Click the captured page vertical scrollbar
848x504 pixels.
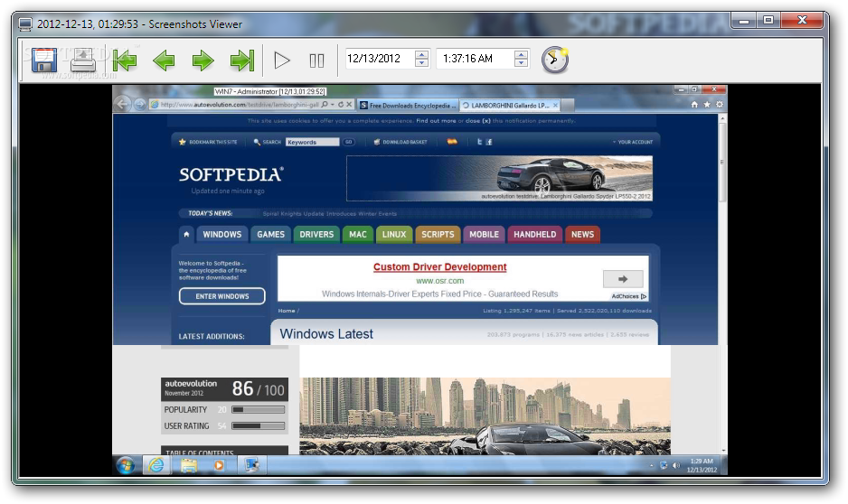[x=722, y=283]
